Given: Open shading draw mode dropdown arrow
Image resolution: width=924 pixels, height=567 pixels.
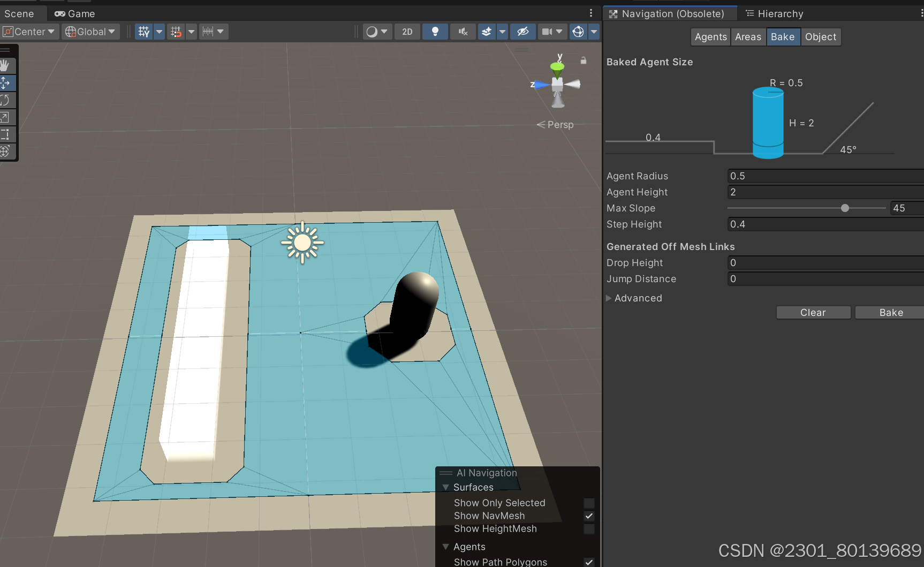Looking at the screenshot, I should point(384,32).
